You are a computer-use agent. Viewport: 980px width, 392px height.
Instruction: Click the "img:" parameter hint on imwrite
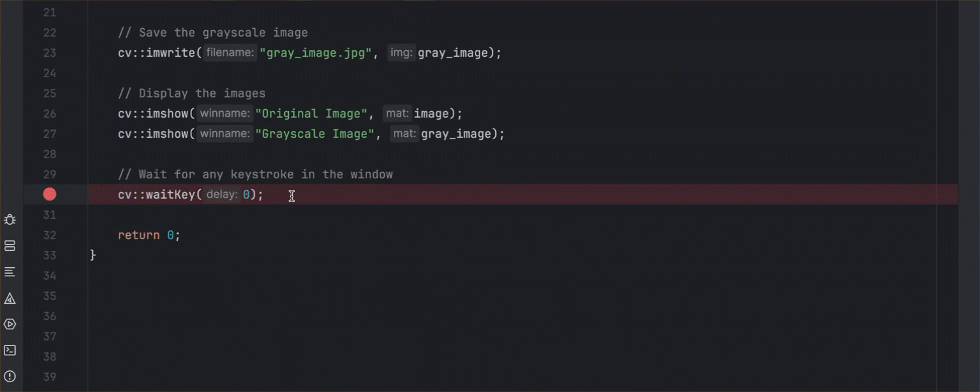click(402, 53)
